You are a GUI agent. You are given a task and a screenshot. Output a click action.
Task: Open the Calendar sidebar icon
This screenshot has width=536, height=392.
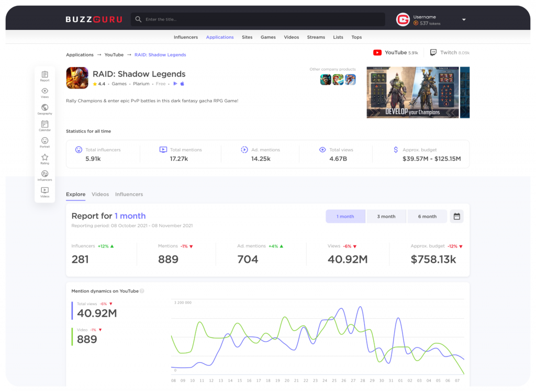45,126
